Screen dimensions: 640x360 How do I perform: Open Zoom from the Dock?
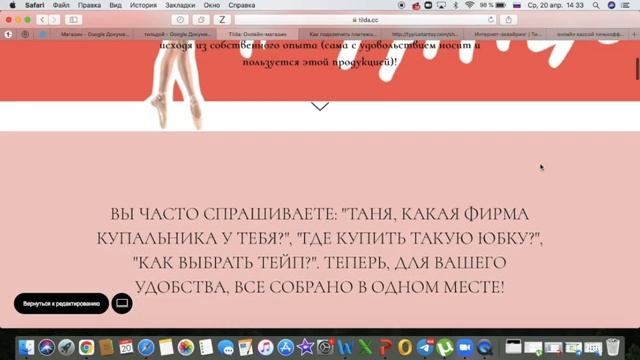click(x=465, y=348)
